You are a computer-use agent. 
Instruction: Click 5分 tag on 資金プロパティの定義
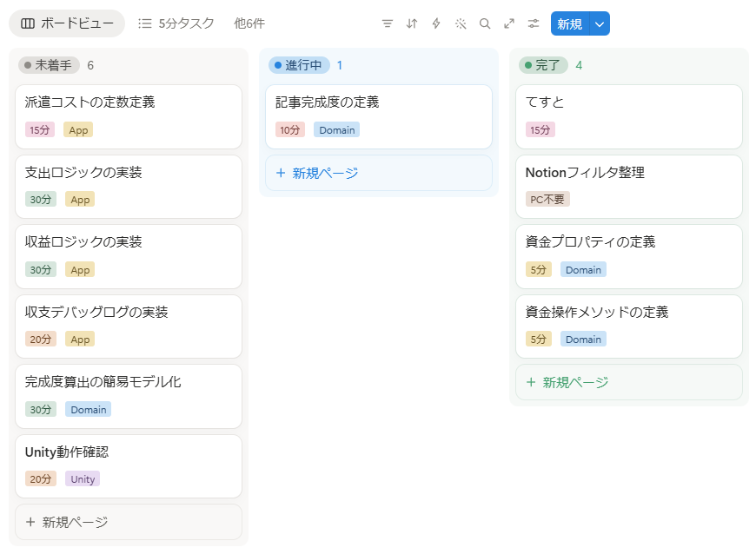click(x=538, y=270)
